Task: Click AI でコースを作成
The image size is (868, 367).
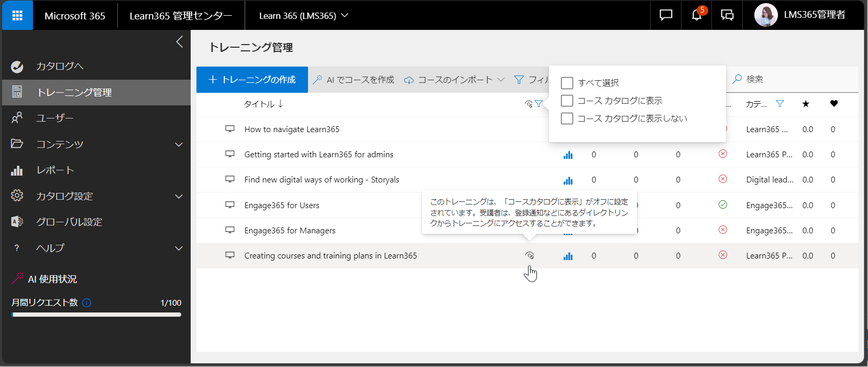Action: click(354, 80)
